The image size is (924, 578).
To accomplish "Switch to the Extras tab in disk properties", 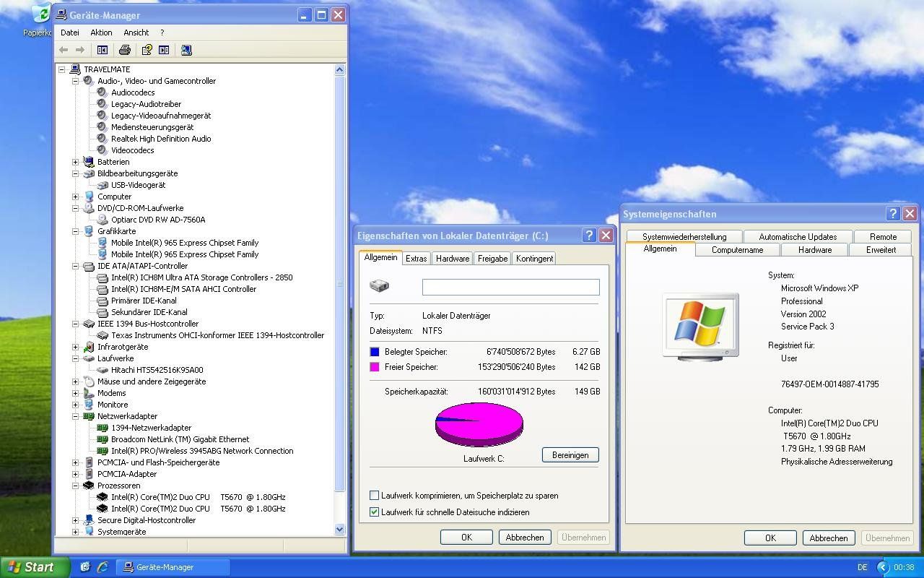I will 416,259.
